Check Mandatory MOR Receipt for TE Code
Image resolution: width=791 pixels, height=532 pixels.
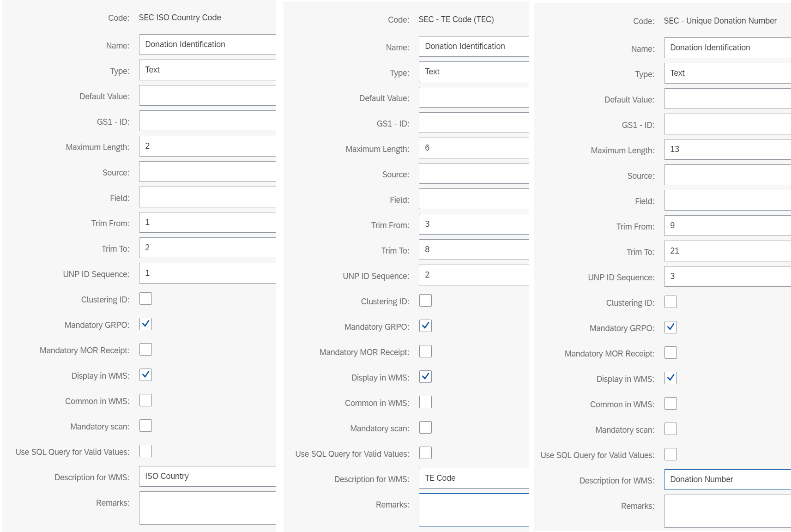click(x=425, y=351)
